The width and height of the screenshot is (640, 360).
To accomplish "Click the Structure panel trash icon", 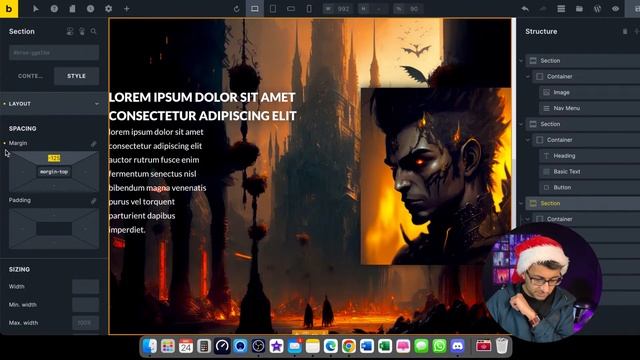I will [x=625, y=31].
